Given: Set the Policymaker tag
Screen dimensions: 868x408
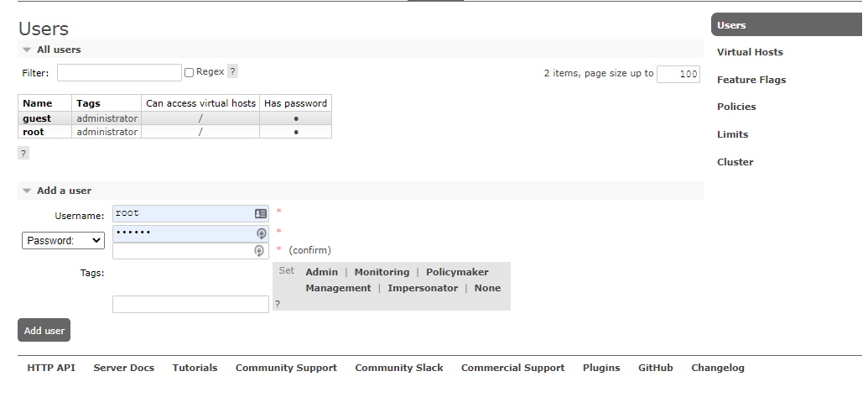Looking at the screenshot, I should pos(457,272).
